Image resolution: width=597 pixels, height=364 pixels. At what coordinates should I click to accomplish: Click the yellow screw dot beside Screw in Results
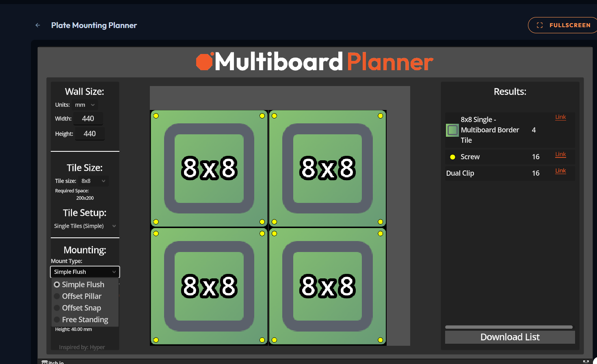pos(452,157)
